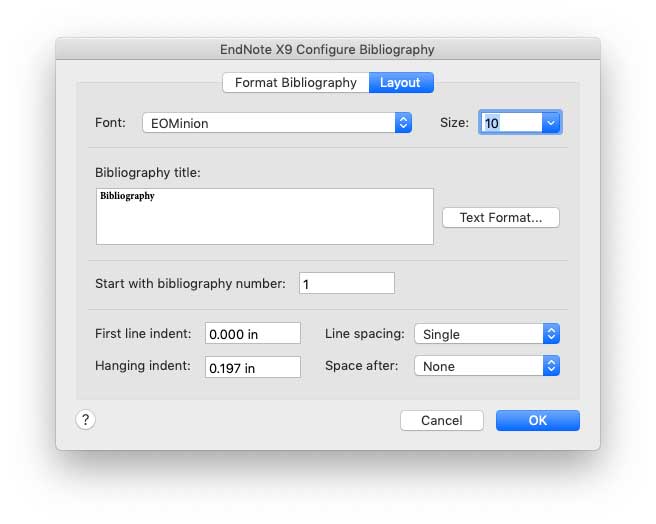Open the Font dropdown showing EOMinion

click(277, 123)
